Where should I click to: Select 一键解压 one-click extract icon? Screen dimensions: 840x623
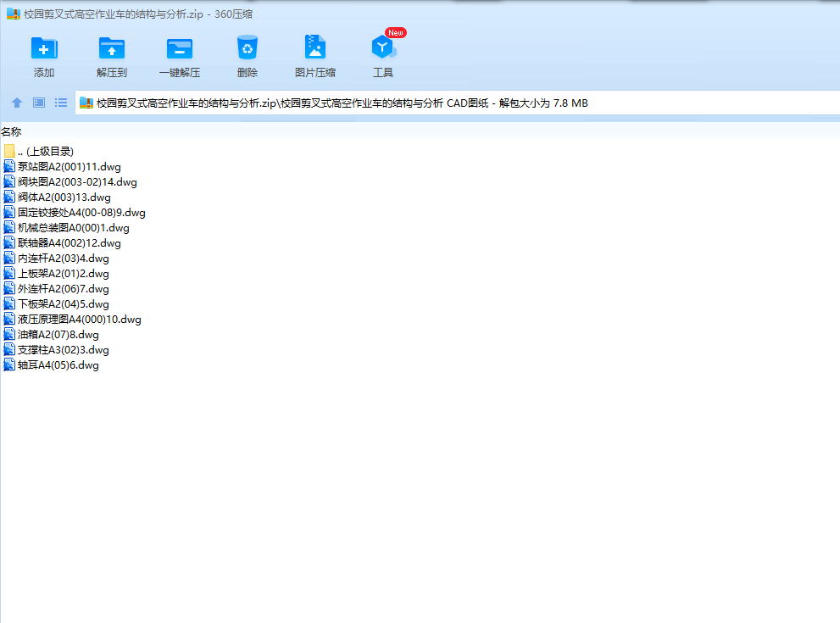coord(180,48)
